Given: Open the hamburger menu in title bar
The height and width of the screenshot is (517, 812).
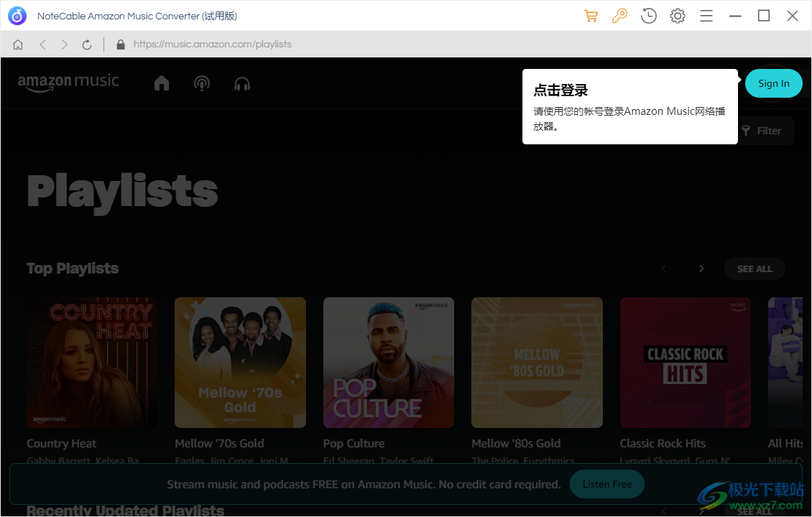Looking at the screenshot, I should (706, 16).
